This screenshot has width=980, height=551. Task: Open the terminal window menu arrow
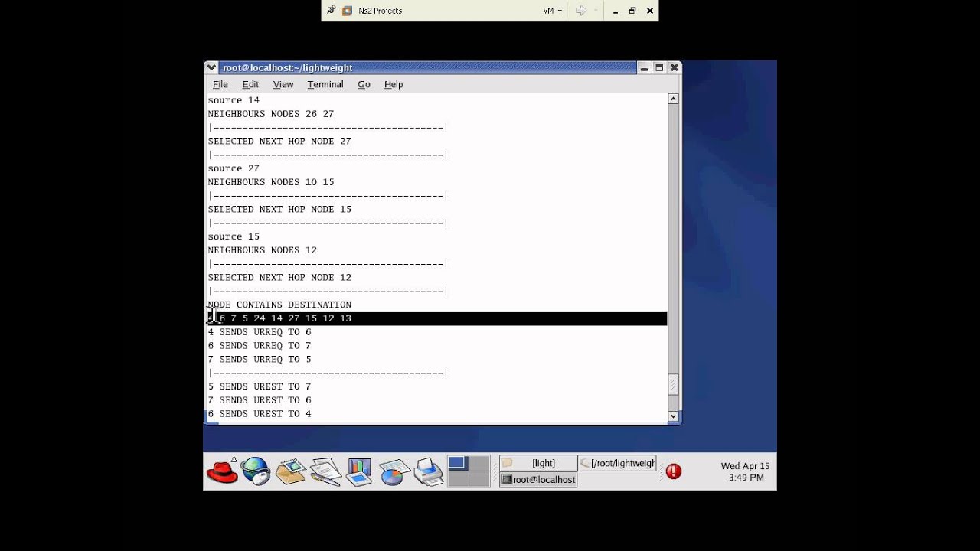(212, 67)
